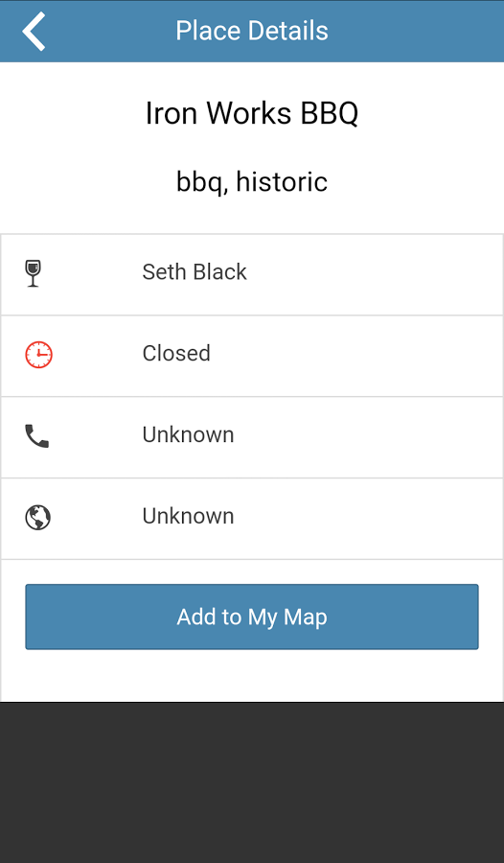Tap Unknown beside the globe icon

pos(188,516)
